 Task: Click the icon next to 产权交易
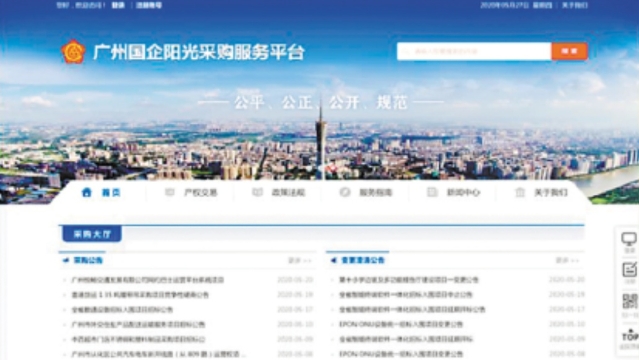pyautogui.click(x=170, y=192)
